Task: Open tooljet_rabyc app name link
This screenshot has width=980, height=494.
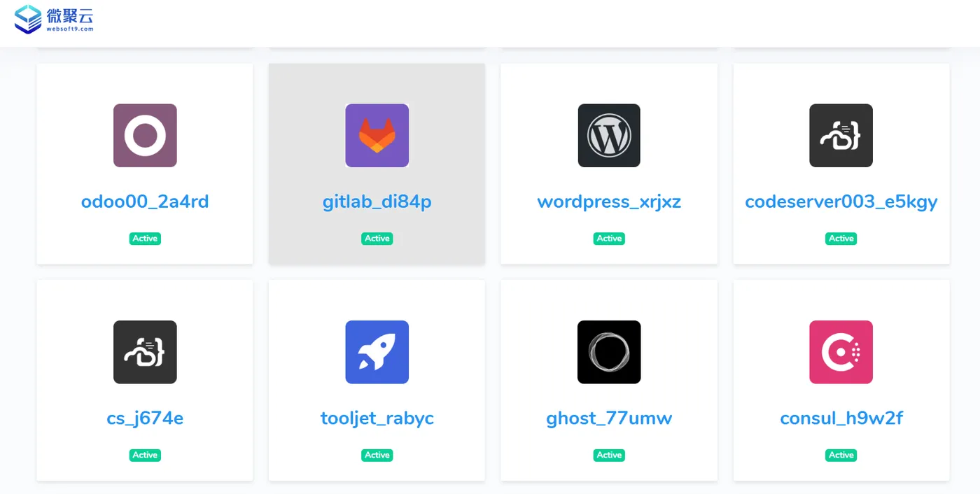Action: [x=377, y=418]
